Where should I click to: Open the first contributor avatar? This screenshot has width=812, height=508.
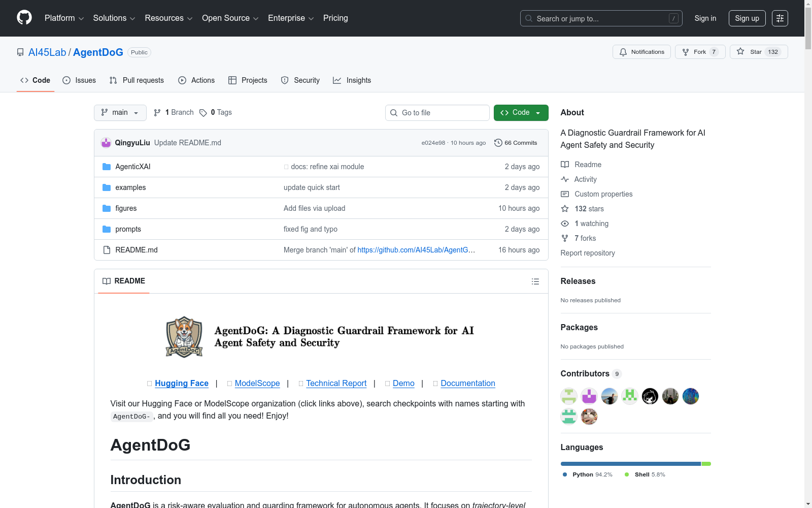[569, 396]
